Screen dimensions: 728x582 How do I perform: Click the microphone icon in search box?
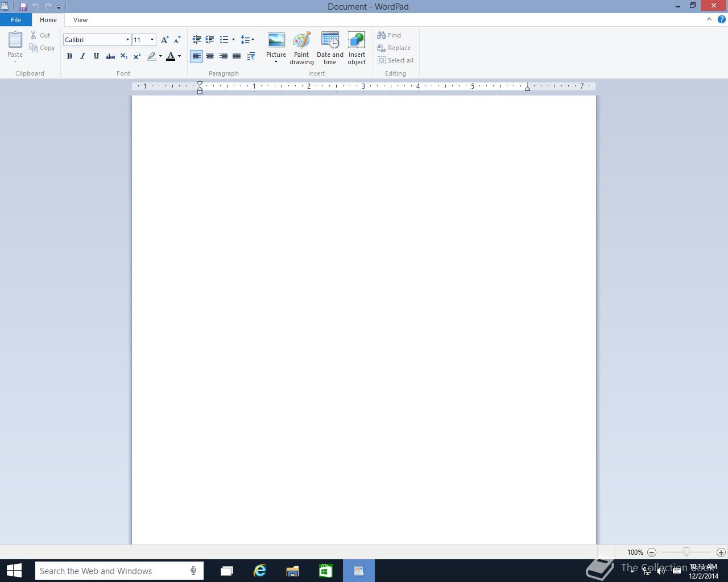193,571
